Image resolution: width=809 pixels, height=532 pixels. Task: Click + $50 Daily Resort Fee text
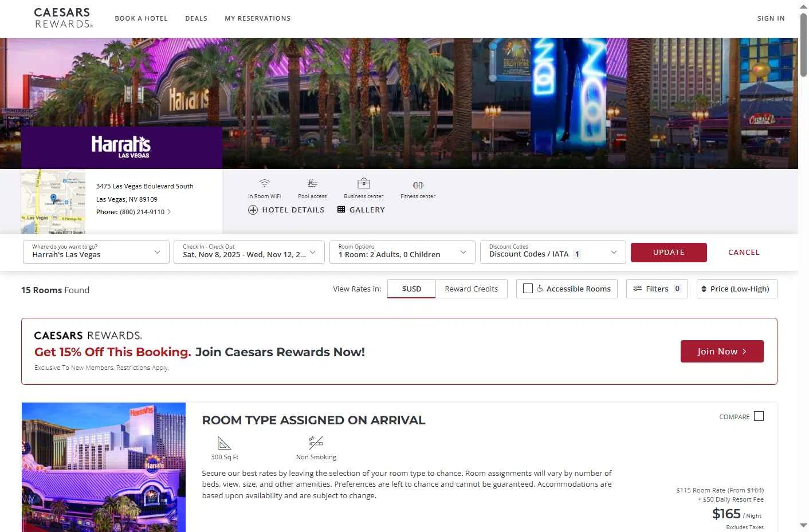(731, 499)
